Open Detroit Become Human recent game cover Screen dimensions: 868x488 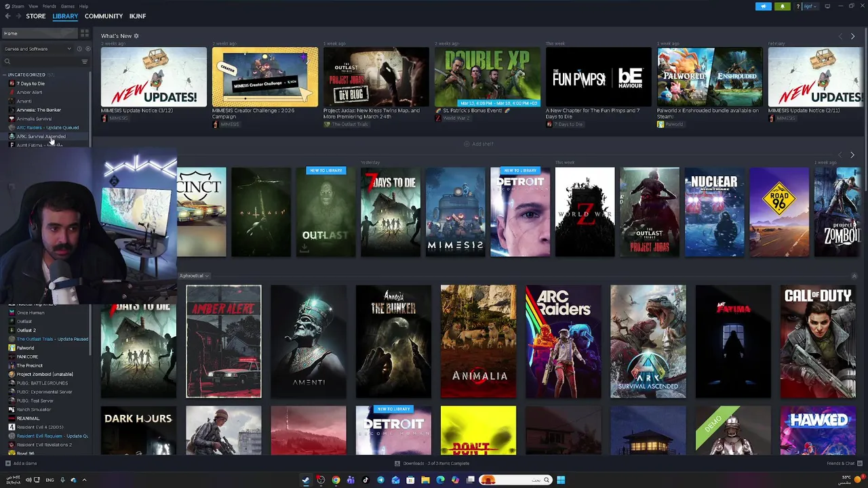[520, 212]
